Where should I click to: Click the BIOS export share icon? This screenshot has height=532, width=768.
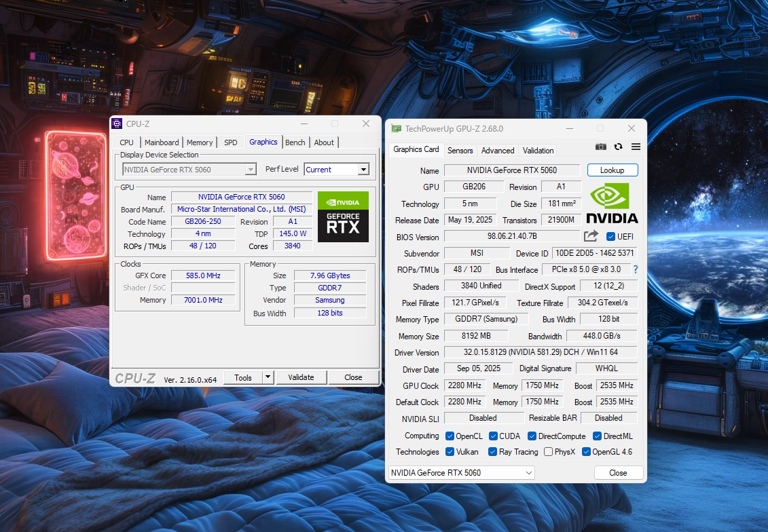coord(591,236)
